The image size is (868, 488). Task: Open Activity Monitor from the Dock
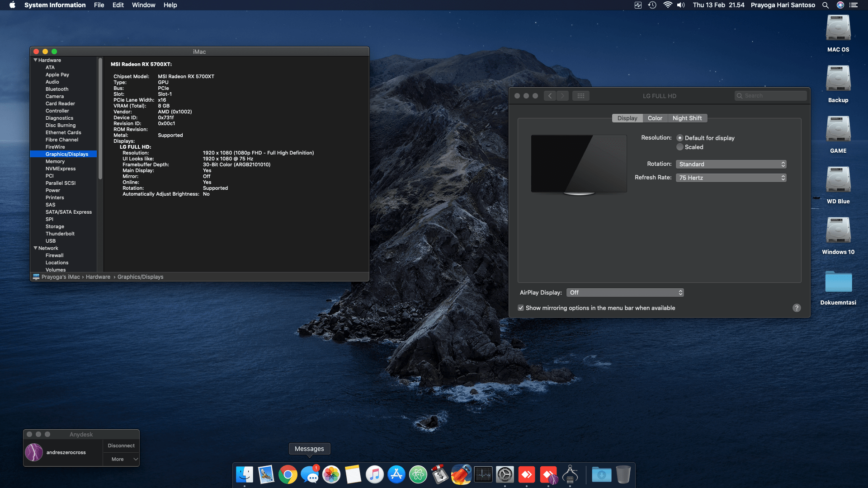[x=483, y=474]
